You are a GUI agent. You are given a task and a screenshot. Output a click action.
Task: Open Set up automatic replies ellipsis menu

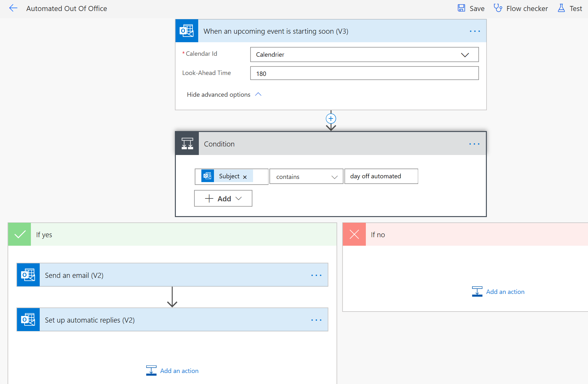[x=316, y=320]
